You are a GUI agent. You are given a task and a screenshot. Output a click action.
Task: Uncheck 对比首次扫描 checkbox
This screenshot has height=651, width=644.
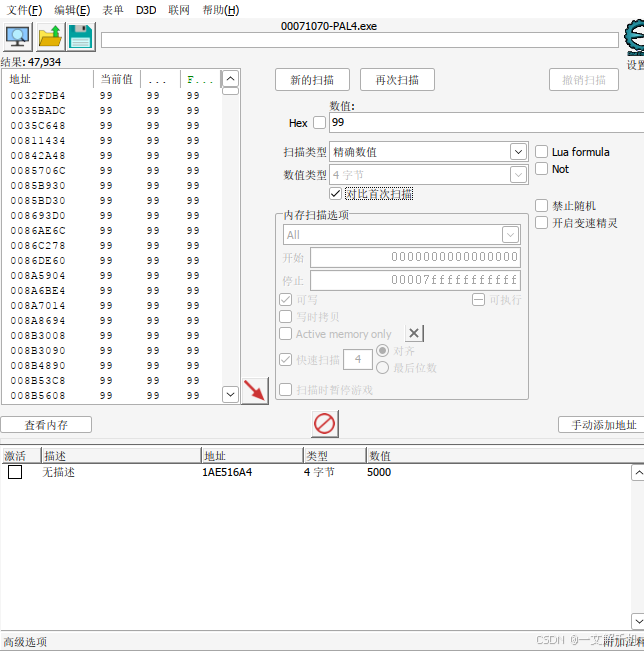tap(335, 194)
